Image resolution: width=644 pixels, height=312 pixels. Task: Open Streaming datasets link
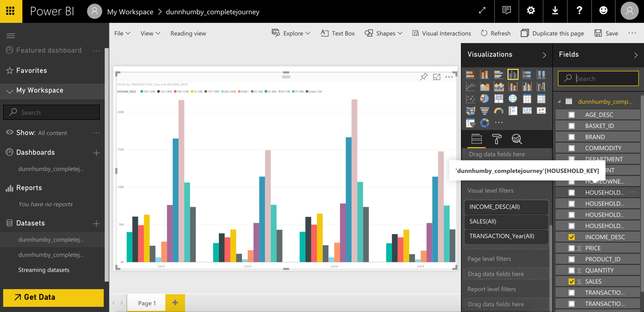(x=44, y=270)
